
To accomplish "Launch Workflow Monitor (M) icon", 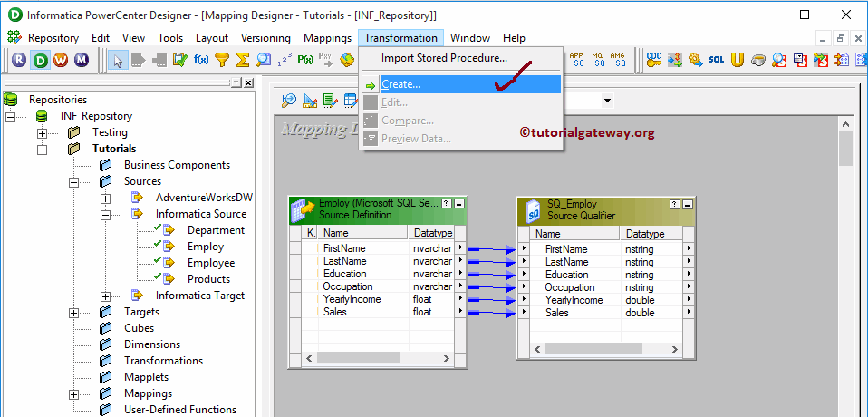I will (x=82, y=60).
